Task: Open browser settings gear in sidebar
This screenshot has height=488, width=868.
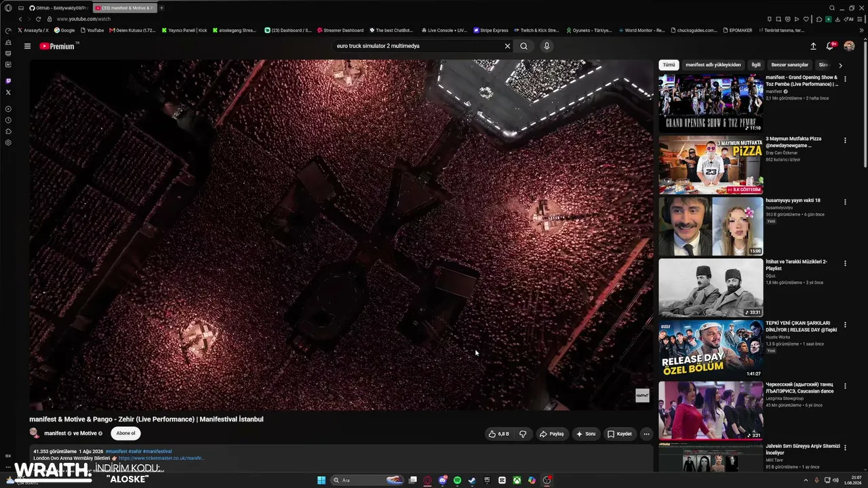Action: [x=8, y=142]
